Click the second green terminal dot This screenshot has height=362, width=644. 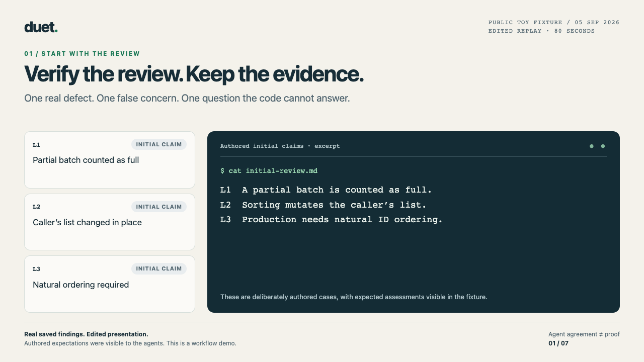603,146
